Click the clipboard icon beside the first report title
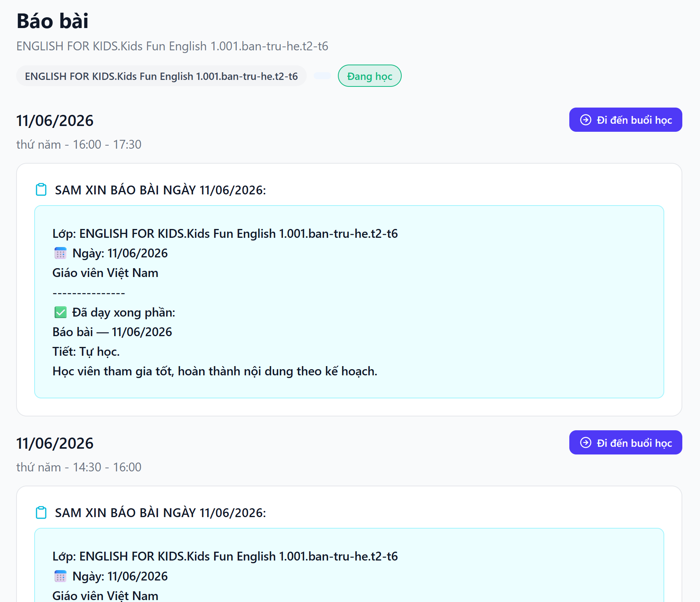This screenshot has height=602, width=700. [41, 190]
